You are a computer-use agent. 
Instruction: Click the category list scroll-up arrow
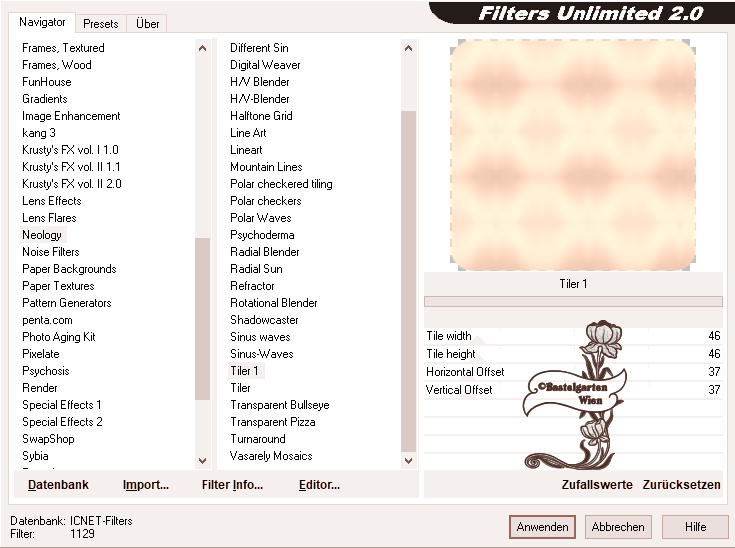pos(202,48)
